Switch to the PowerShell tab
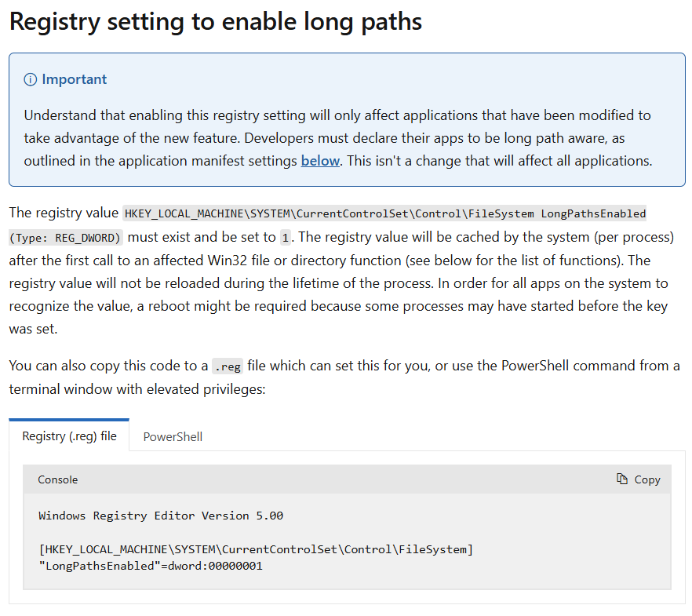This screenshot has width=692, height=616. click(x=172, y=436)
